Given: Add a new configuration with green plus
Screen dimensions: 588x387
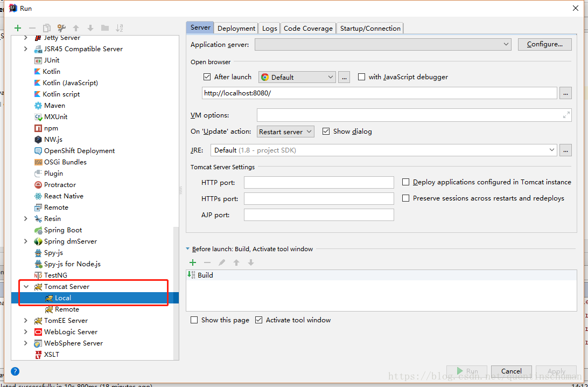Looking at the screenshot, I should [18, 28].
